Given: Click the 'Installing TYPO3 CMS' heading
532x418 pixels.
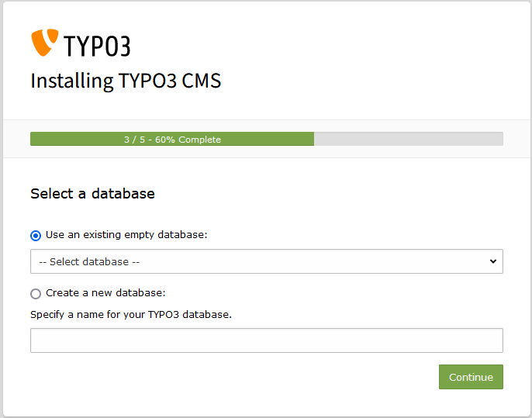Looking at the screenshot, I should click(126, 81).
